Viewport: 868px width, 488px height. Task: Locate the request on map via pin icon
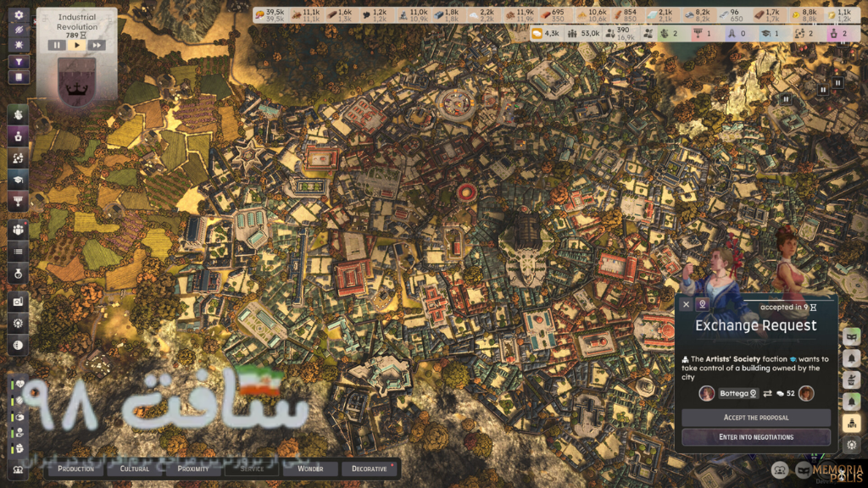click(703, 304)
